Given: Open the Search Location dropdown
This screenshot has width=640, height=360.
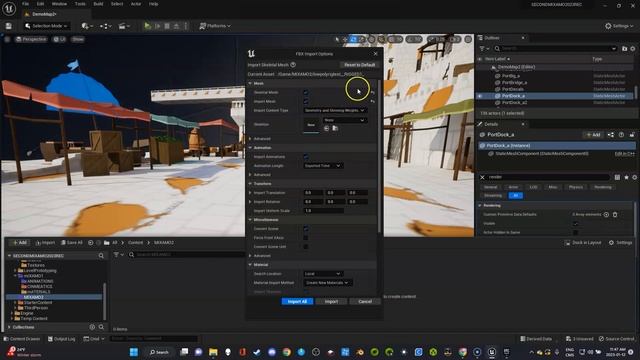Looking at the screenshot, I should coord(323,273).
